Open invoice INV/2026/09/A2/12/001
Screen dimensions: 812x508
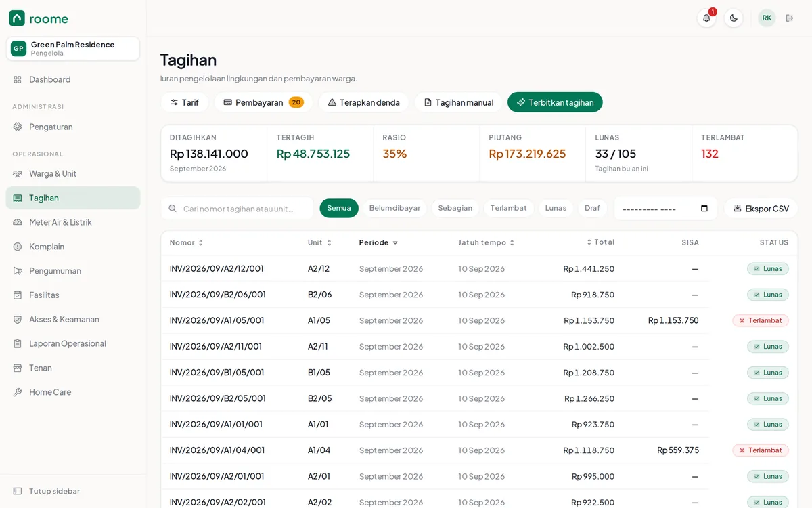[x=217, y=268]
